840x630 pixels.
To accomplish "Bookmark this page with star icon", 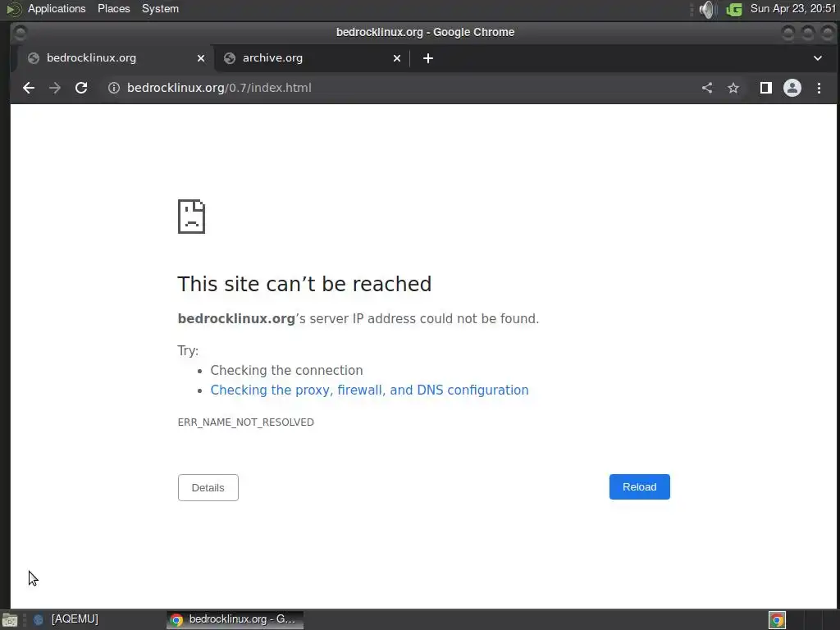I will click(x=733, y=88).
